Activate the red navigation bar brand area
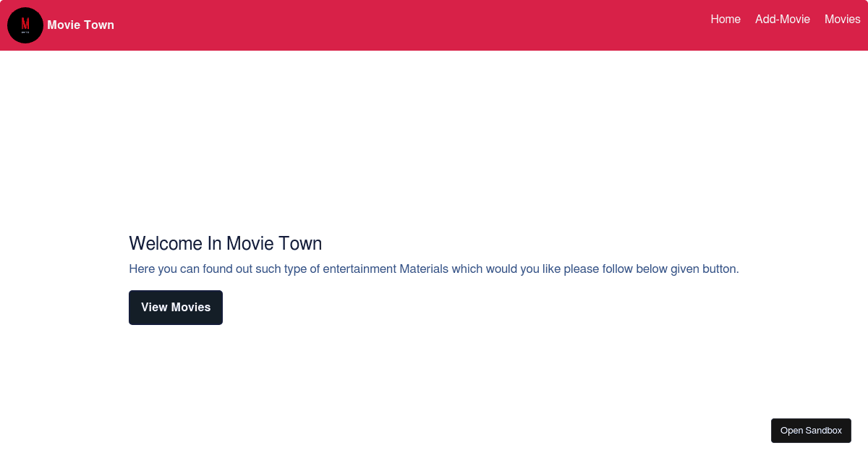The height and width of the screenshot is (456, 868). click(80, 25)
